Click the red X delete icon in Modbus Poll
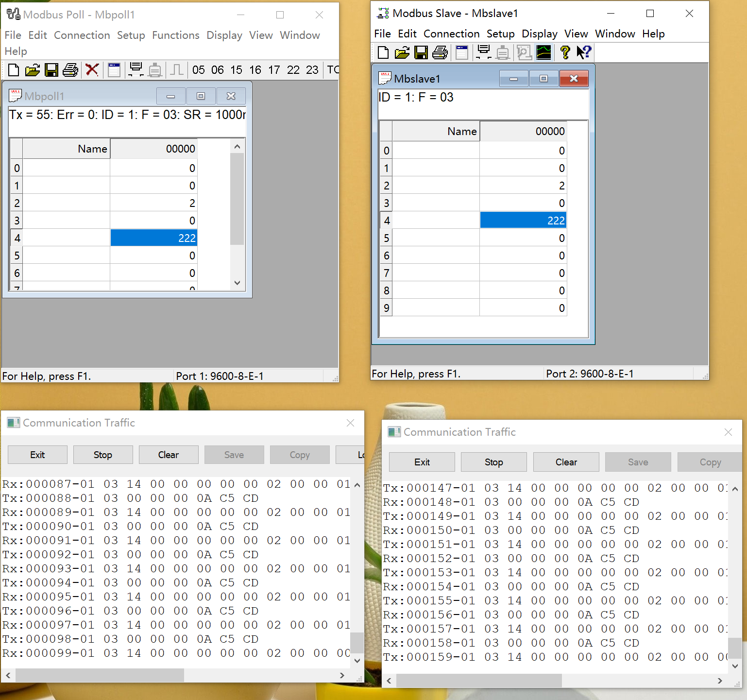Screen dimensions: 747x700 coord(92,70)
